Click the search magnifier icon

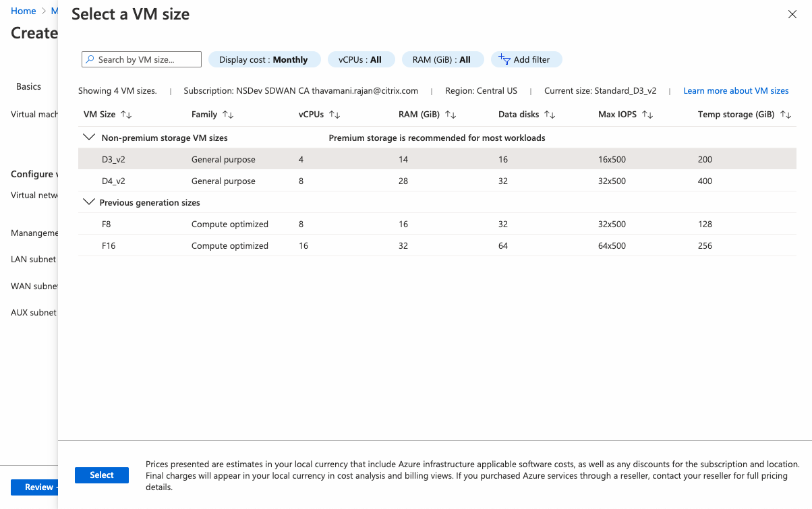[x=90, y=59]
